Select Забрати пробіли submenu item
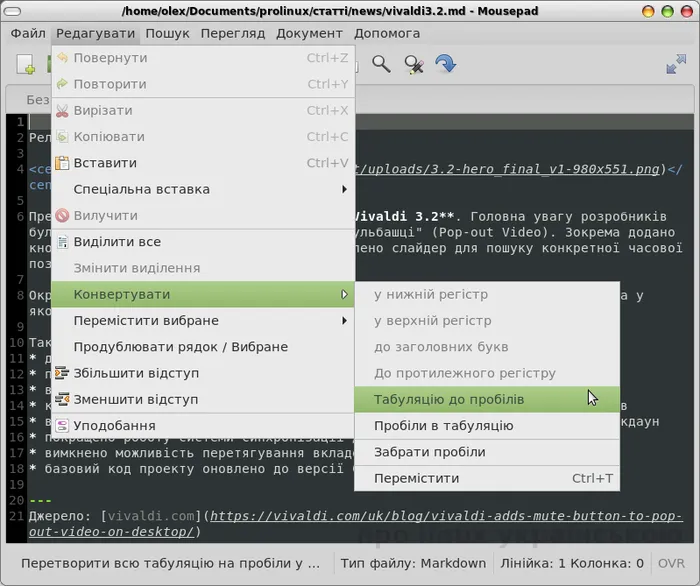 [487, 452]
